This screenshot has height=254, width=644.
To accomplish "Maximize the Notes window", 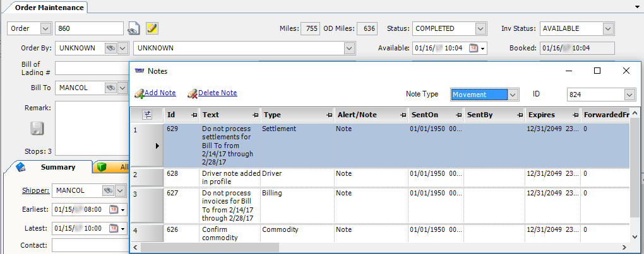I will (597, 71).
